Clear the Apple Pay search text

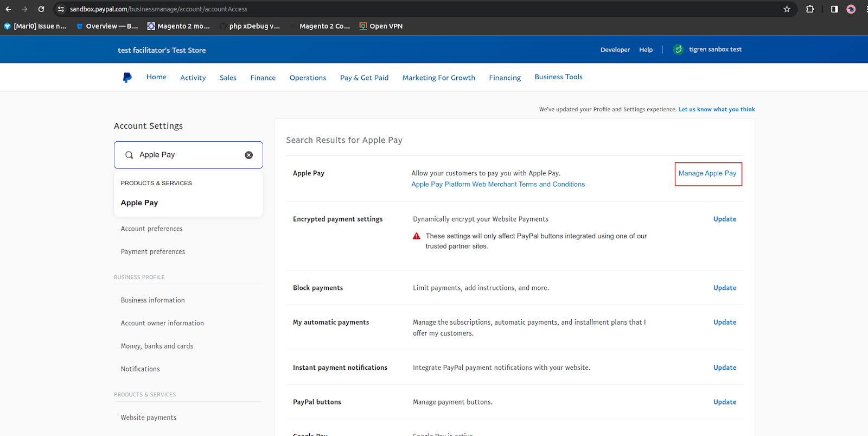pyautogui.click(x=249, y=155)
